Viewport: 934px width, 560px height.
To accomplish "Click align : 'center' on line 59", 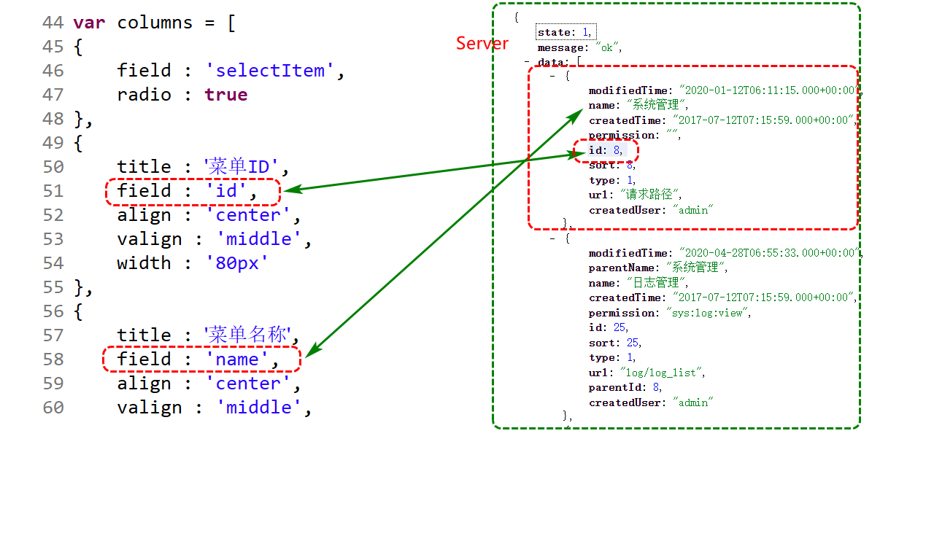I will click(209, 384).
